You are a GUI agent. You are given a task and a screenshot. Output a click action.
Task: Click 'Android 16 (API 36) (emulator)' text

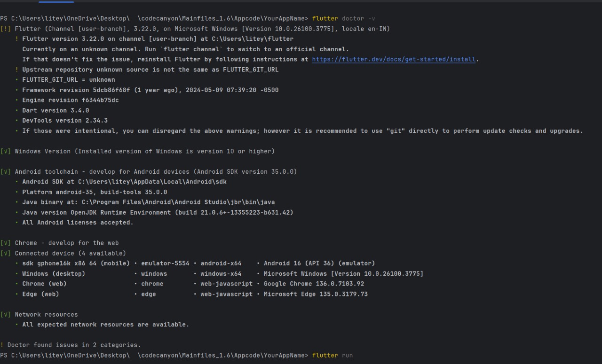(320, 263)
